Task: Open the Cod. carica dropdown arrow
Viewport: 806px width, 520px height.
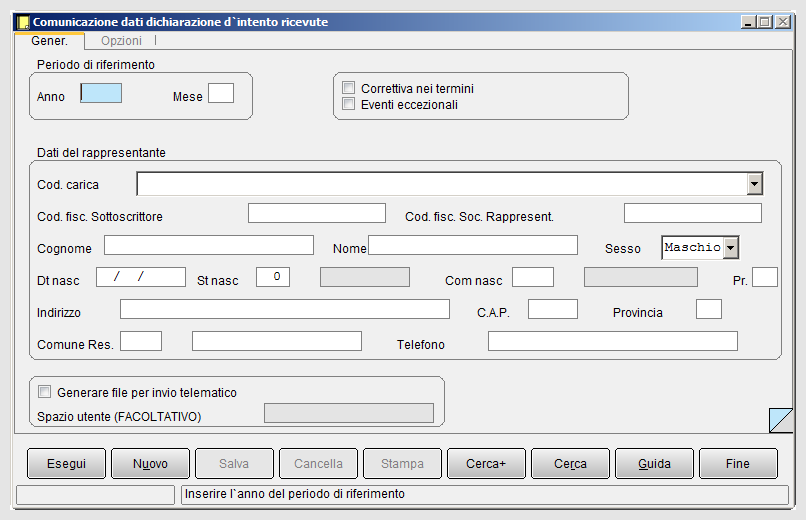Action: (x=755, y=183)
